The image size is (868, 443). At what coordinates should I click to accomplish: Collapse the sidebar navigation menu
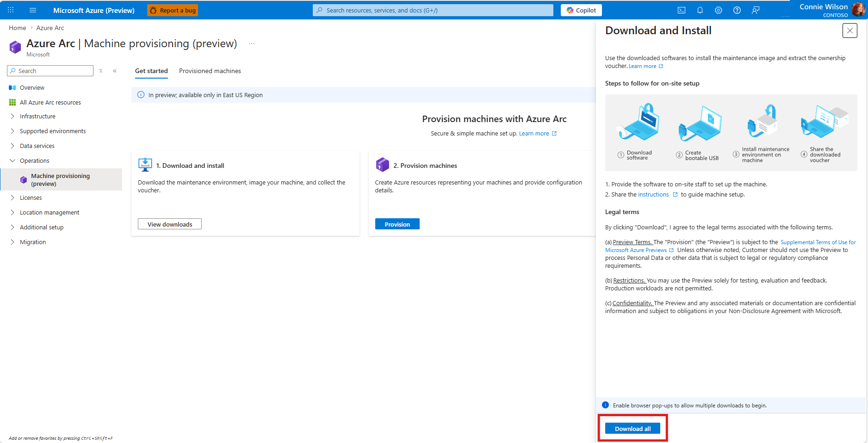(115, 71)
